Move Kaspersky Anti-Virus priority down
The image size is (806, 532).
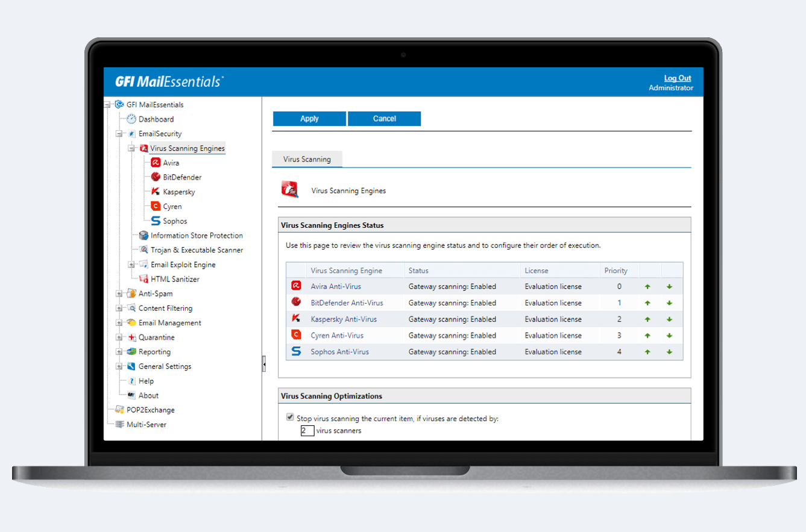coord(669,319)
